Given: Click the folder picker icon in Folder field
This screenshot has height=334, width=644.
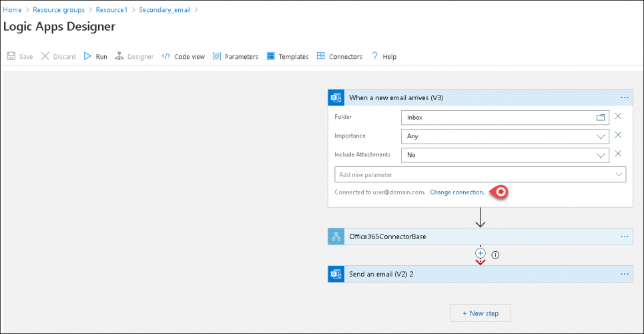Looking at the screenshot, I should (601, 118).
